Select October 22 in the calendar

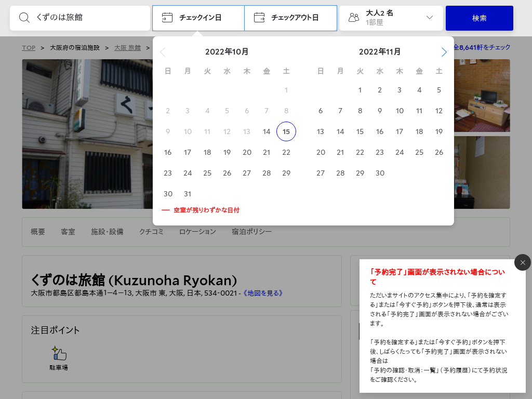point(286,152)
